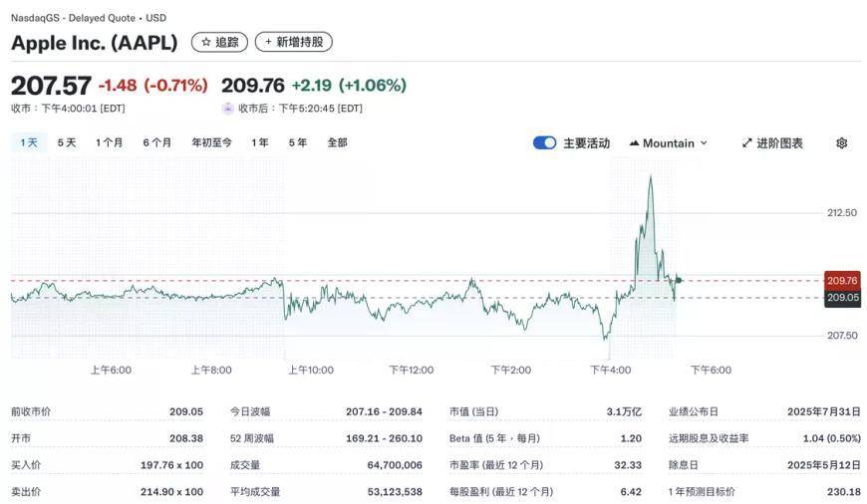This screenshot has width=867, height=504.
Task: Click the red 209.76 price label
Action: click(x=842, y=281)
